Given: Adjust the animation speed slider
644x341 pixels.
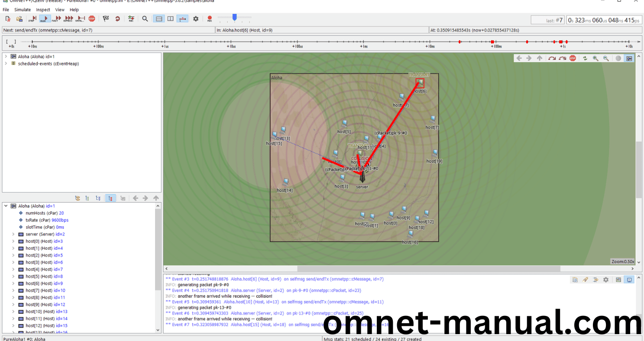Looking at the screenshot, I should (234, 18).
